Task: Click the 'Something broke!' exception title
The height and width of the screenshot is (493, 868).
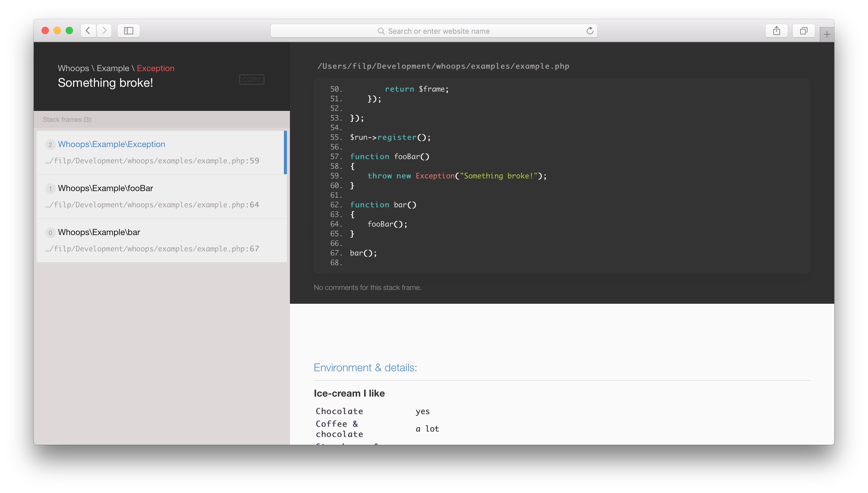Action: click(x=105, y=83)
